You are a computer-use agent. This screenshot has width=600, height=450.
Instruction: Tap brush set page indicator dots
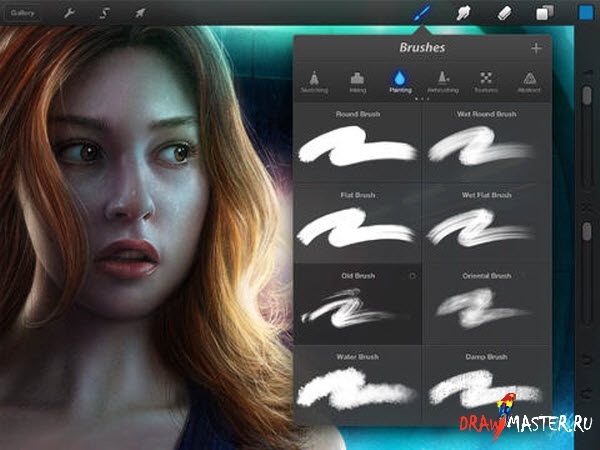coord(422,99)
